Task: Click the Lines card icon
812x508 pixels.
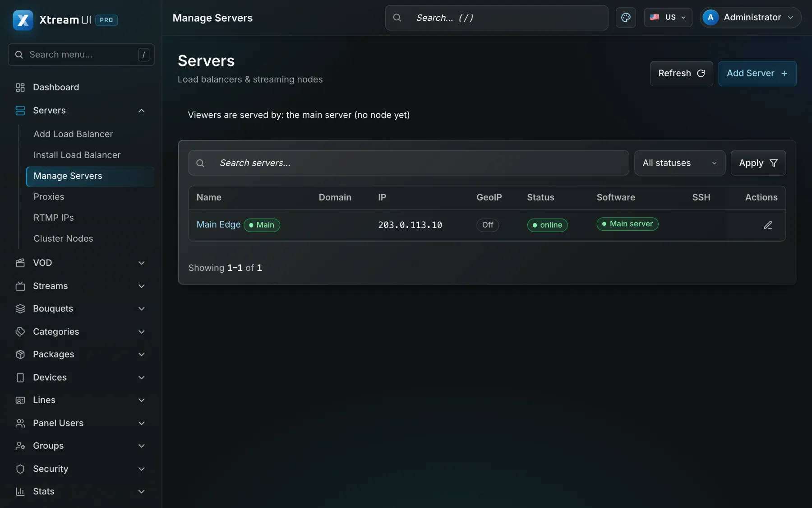Action: (20, 400)
